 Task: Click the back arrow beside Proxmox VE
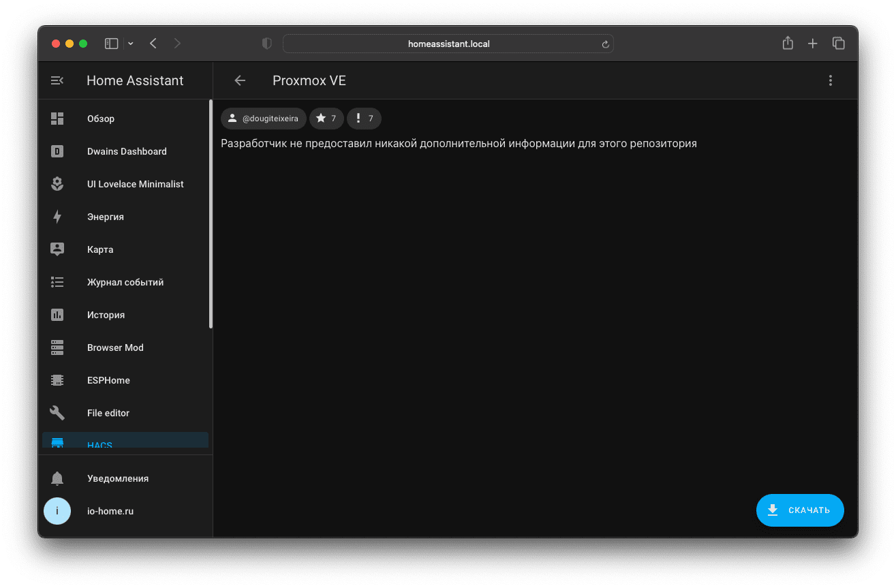(x=240, y=80)
